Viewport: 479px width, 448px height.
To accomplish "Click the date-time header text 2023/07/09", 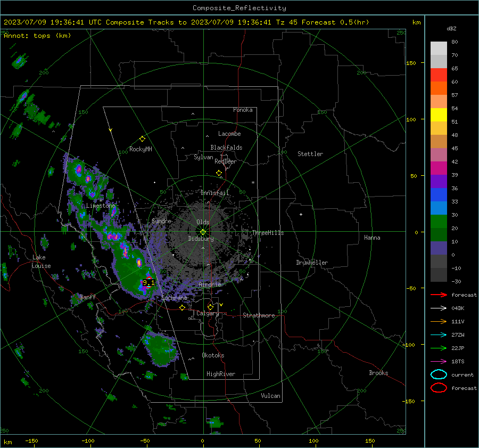I will [x=25, y=22].
